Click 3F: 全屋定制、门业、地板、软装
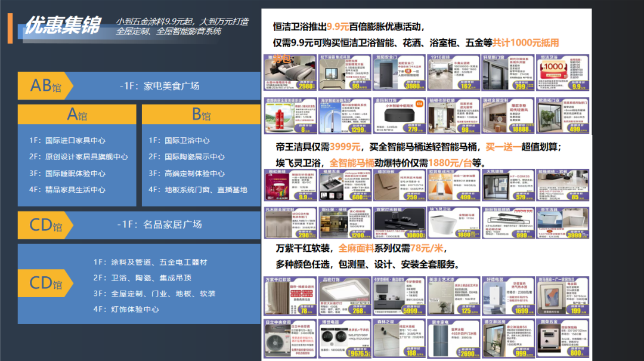This screenshot has width=644, height=361. pyautogui.click(x=154, y=294)
